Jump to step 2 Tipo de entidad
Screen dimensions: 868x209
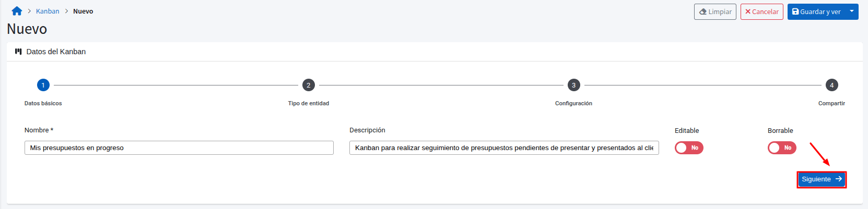(x=309, y=85)
